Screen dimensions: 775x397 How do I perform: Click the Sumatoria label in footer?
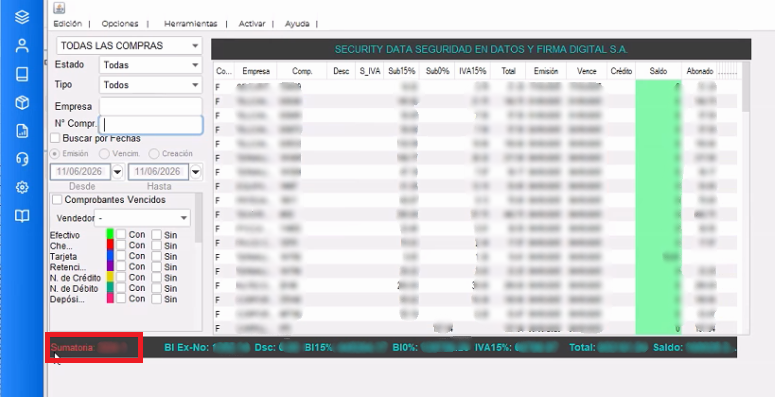point(73,348)
